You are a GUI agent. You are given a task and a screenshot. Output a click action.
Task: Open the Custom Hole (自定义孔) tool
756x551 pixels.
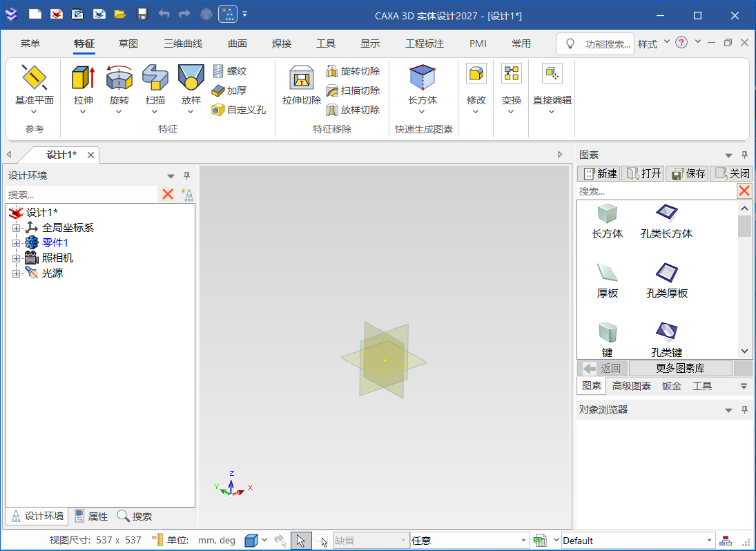(239, 110)
